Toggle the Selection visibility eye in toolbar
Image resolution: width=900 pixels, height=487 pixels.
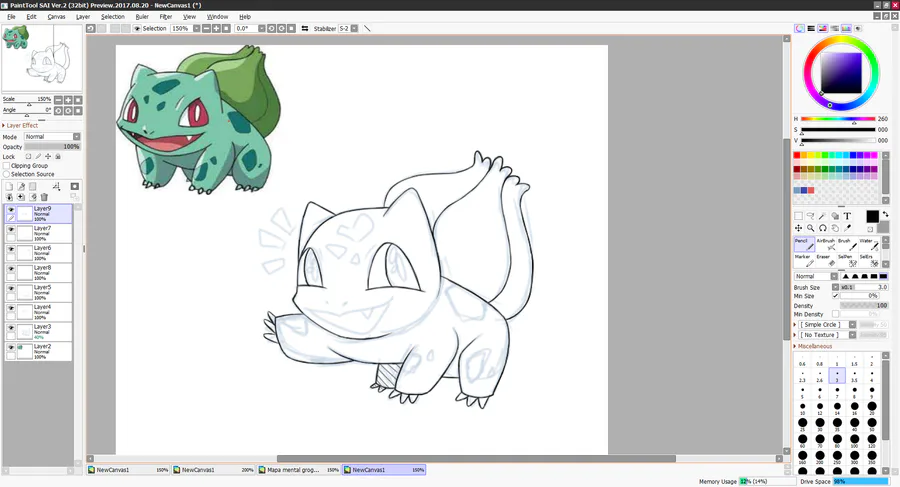pos(137,28)
